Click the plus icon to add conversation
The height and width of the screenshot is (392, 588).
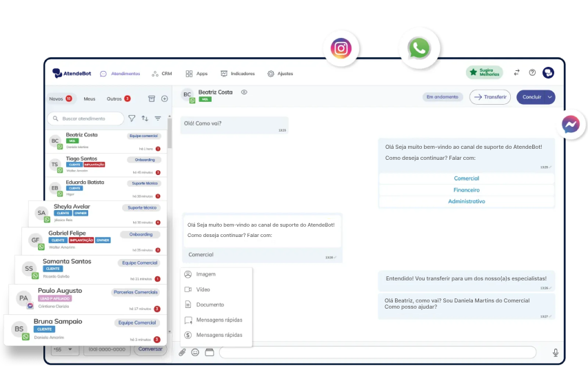point(164,99)
